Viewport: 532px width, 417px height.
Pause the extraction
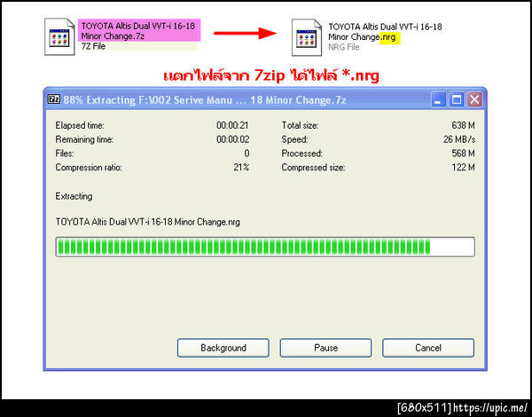point(325,348)
